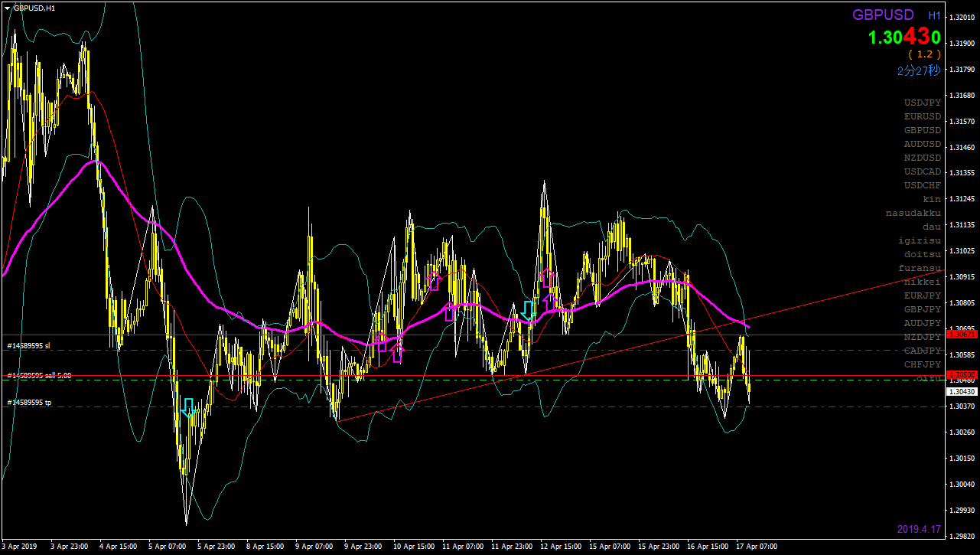Click the red 1.30671 price tag
The image size is (980, 555).
[x=962, y=335]
